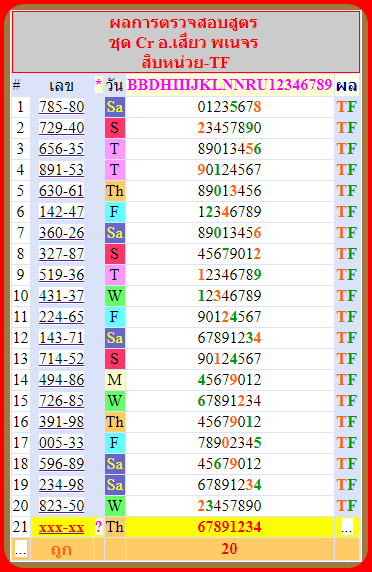The height and width of the screenshot is (572, 372).
Task: Click the pink formula code header BBDHIIIJKLNNRU12346789
Action: click(230, 85)
